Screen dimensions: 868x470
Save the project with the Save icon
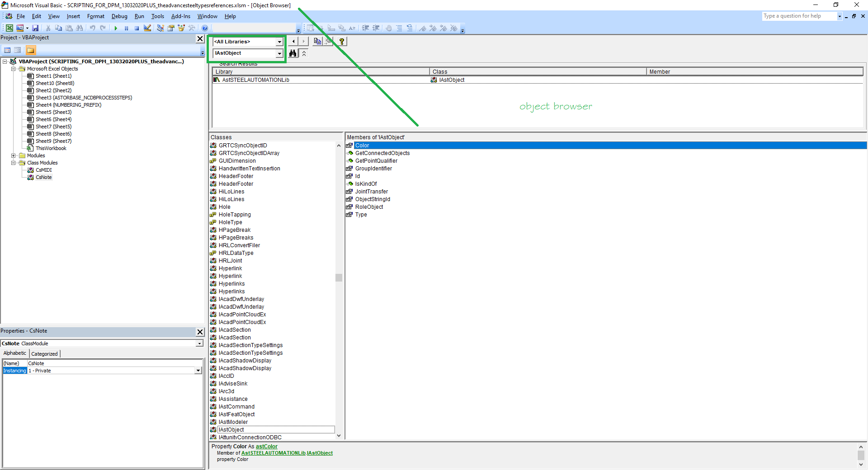36,28
